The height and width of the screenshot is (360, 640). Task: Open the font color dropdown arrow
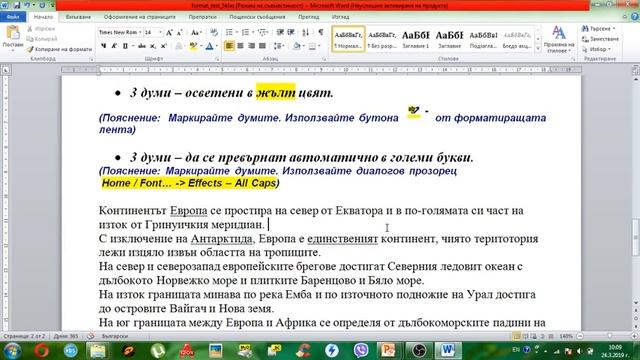point(216,46)
